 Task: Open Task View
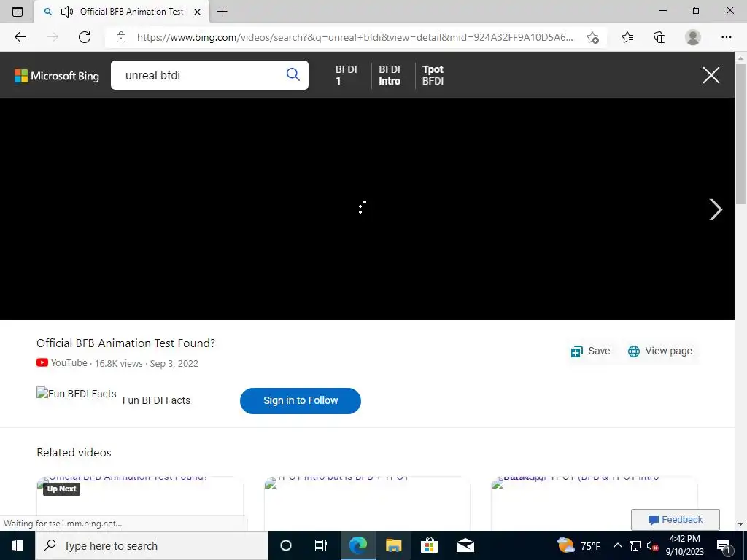click(x=321, y=545)
